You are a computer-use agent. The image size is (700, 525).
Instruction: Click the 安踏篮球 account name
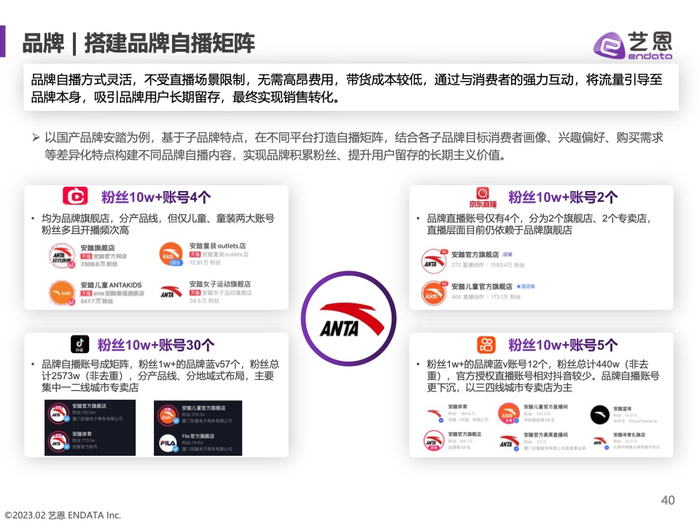(622, 408)
